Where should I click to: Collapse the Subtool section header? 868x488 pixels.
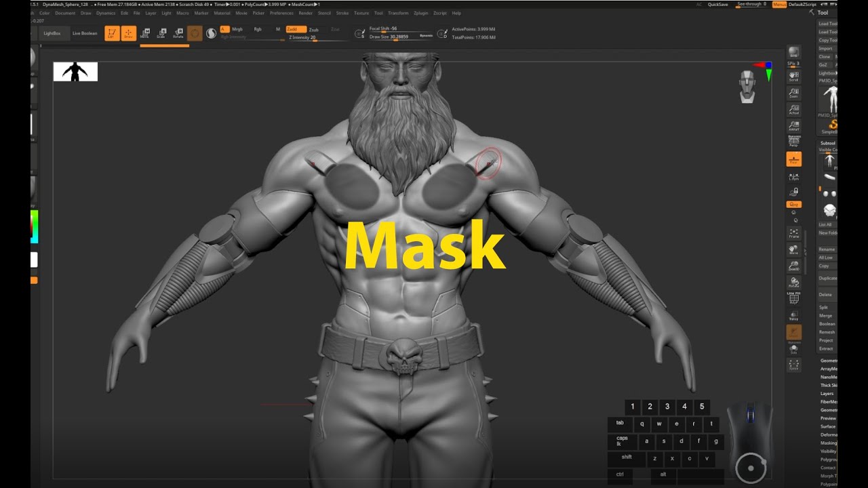827,143
